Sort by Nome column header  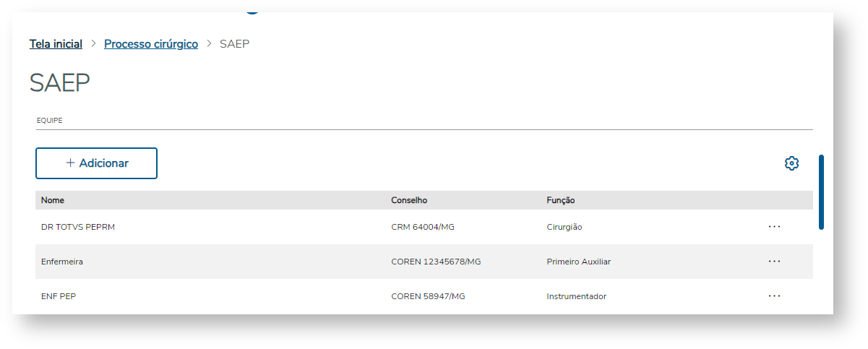53,200
